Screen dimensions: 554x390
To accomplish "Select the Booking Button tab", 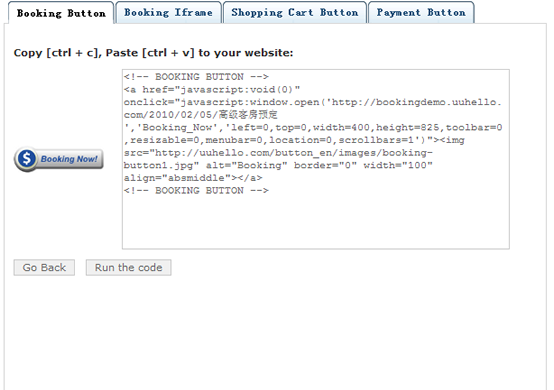I will (61, 13).
